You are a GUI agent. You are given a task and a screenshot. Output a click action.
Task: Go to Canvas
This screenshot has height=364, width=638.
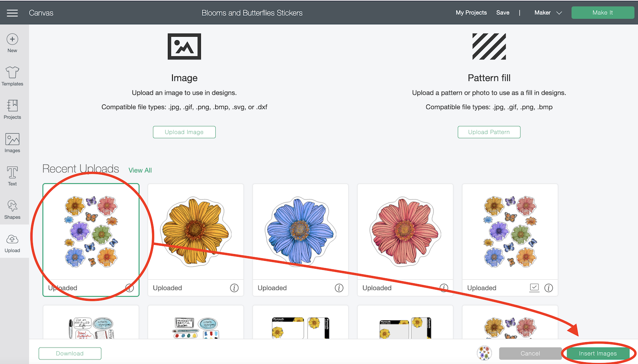[x=41, y=13]
